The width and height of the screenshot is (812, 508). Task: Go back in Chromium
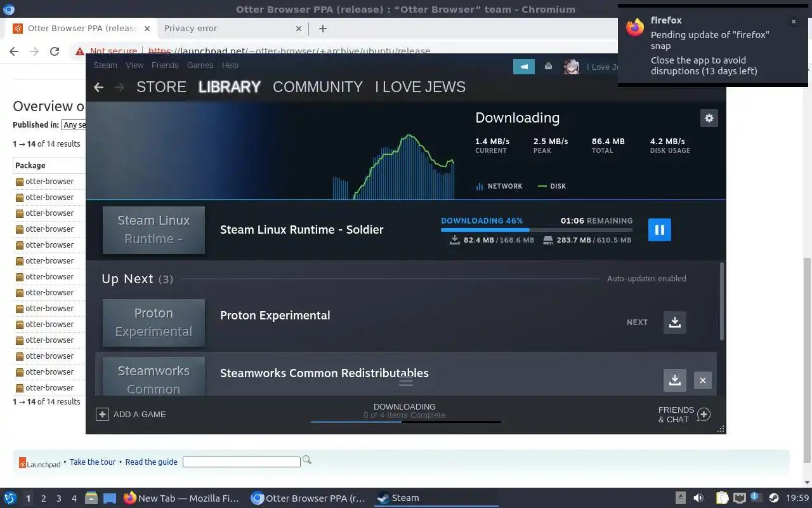point(14,51)
